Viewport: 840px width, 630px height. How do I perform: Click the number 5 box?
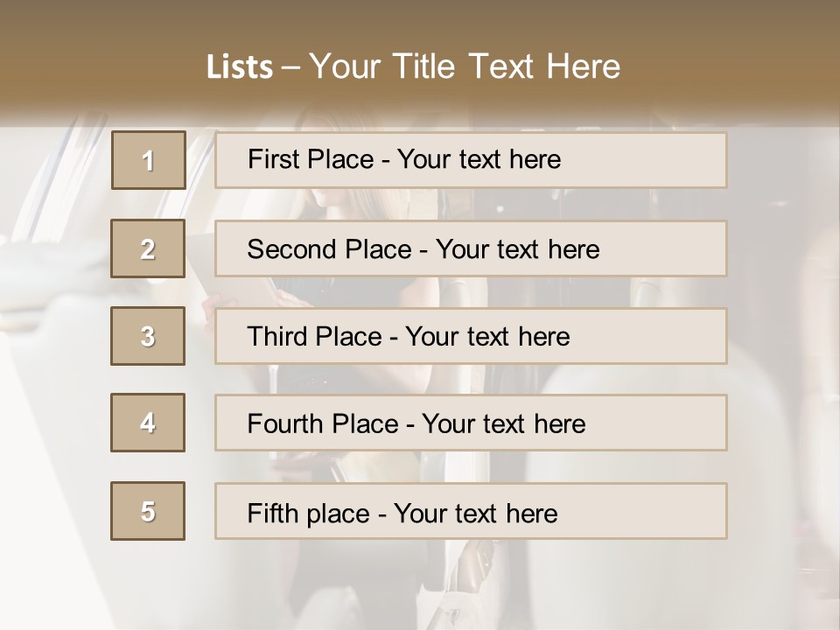[x=148, y=511]
